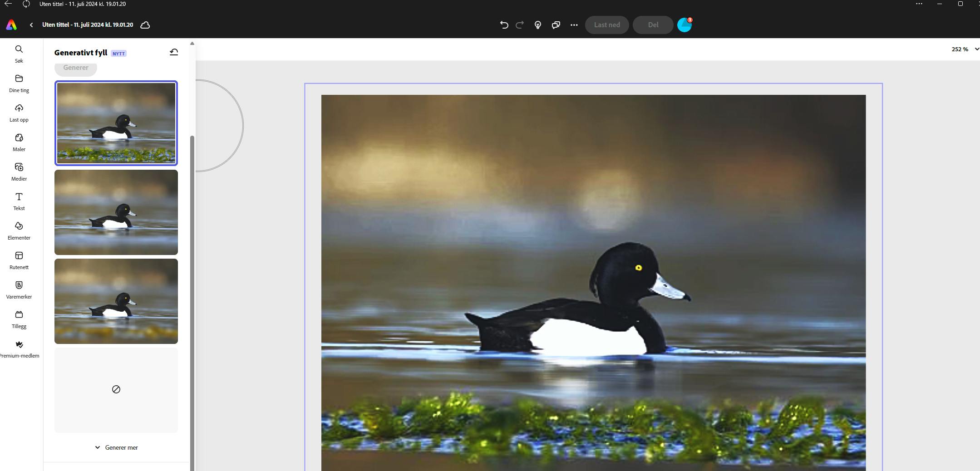980x471 pixels.
Task: Reset Generativt fyll with revert arrow icon
Action: 174,52
